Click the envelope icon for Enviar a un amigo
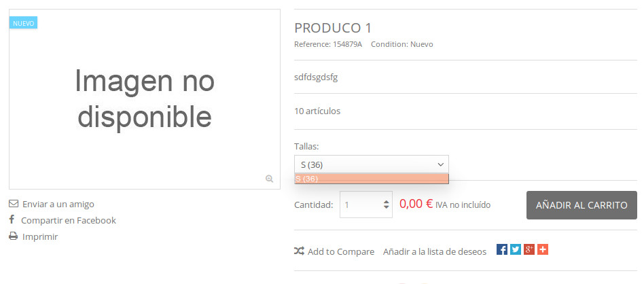644x284 pixels. coord(13,204)
